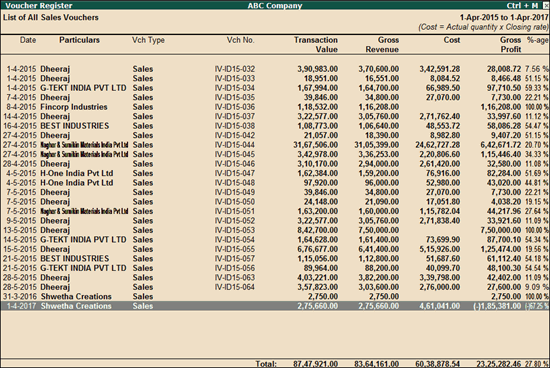The image size is (550, 368).
Task: Select voucher IV-ID15-044
Action: pos(235,145)
